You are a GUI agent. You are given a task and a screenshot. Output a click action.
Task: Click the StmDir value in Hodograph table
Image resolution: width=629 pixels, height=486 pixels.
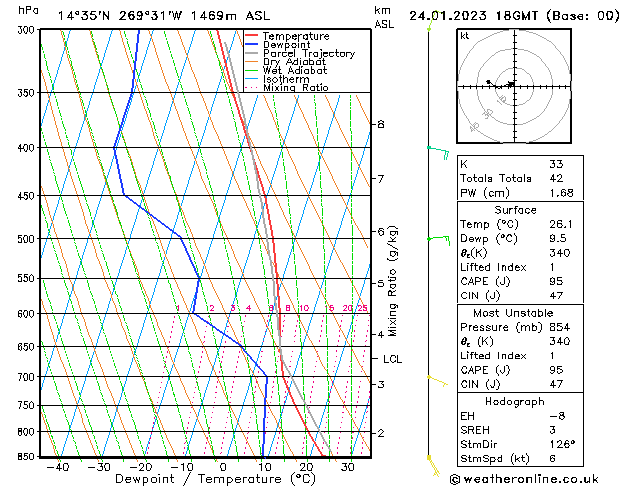tap(562, 444)
